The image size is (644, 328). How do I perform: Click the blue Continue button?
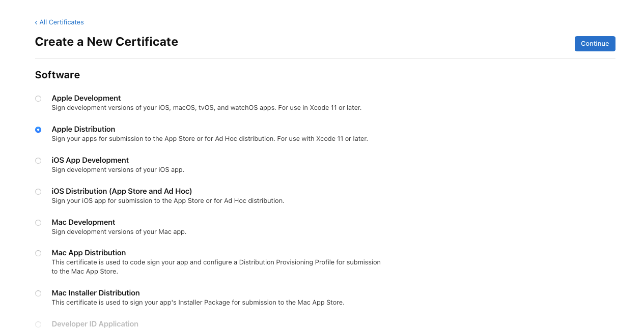(x=595, y=44)
